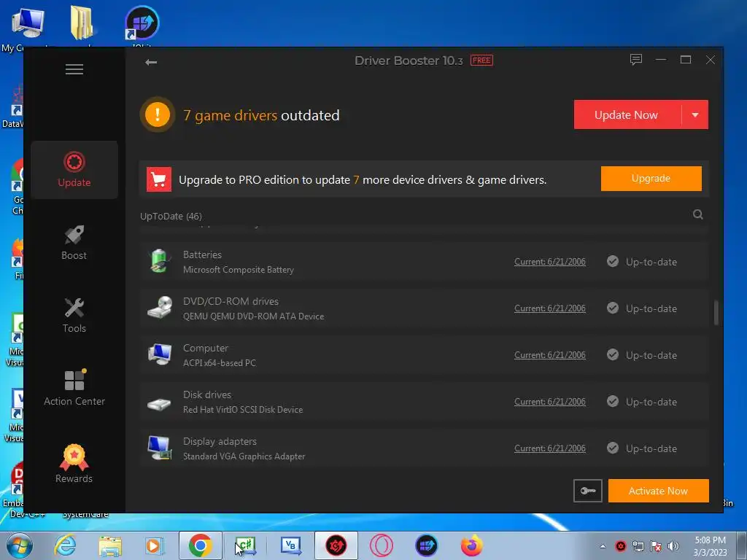Open the Rewards section
Viewport: 747px width, 560px height.
(x=74, y=463)
